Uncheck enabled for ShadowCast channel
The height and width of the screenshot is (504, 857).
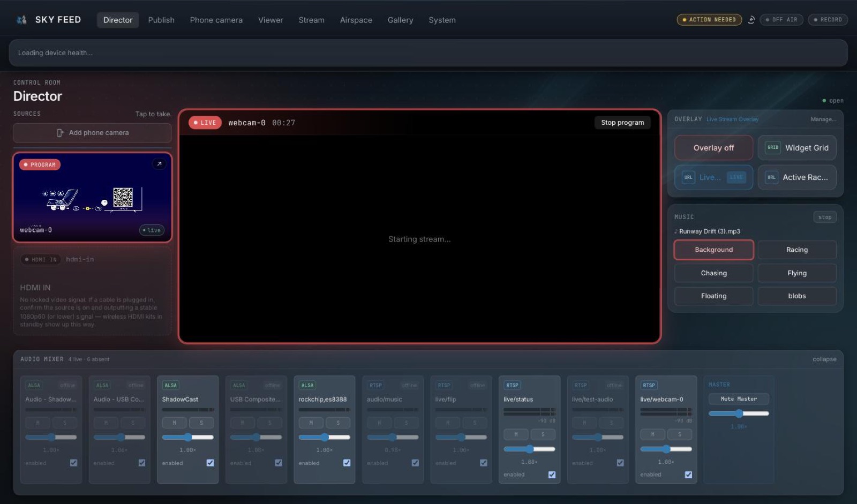[x=210, y=463]
